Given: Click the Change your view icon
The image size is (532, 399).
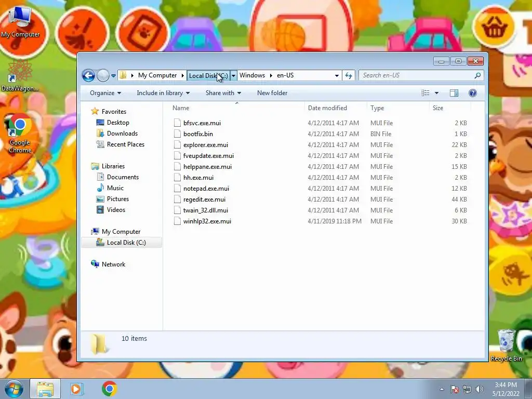Looking at the screenshot, I should [x=425, y=93].
